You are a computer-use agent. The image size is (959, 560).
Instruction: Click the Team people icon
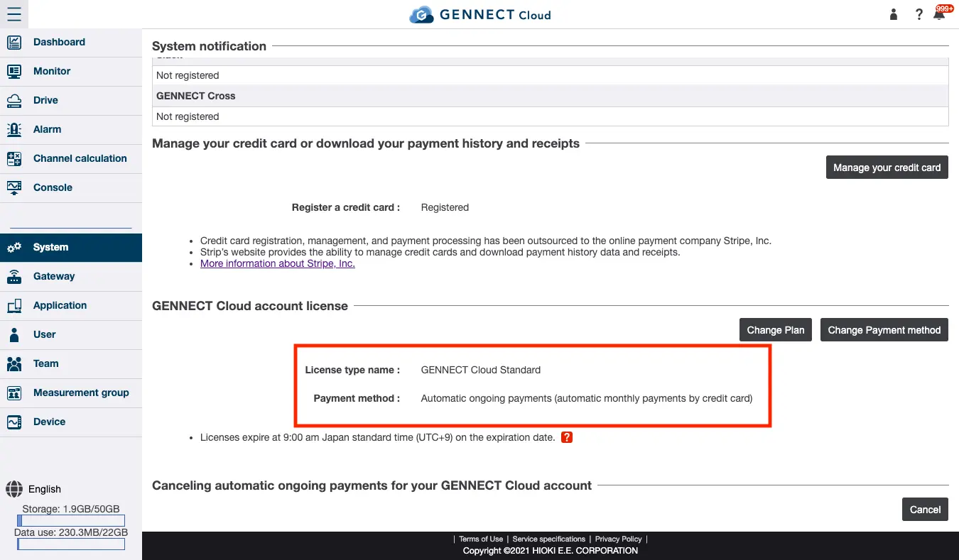(14, 364)
